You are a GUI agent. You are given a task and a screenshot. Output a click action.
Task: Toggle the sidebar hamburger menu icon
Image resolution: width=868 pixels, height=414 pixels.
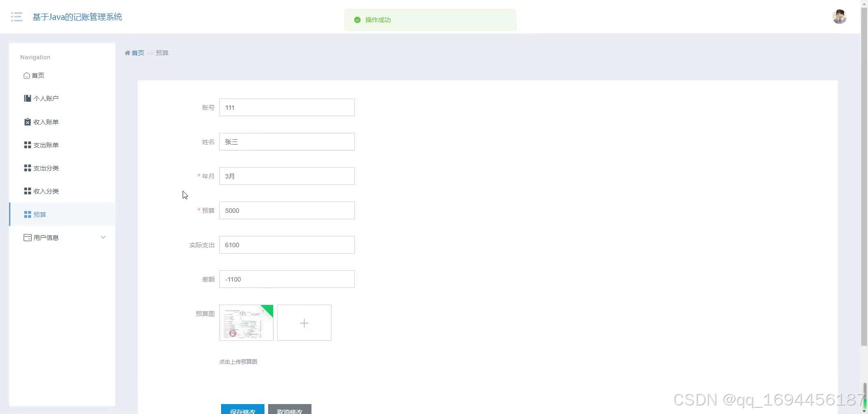[x=17, y=17]
